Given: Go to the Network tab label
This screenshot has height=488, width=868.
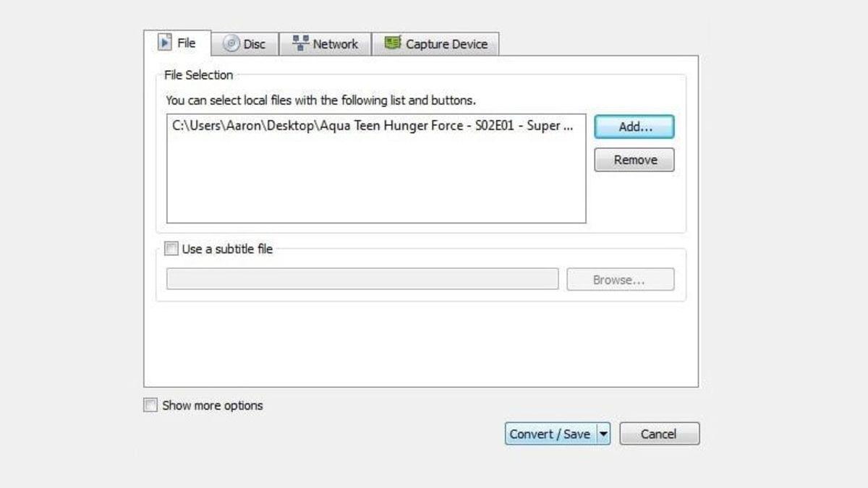Looking at the screenshot, I should [336, 44].
